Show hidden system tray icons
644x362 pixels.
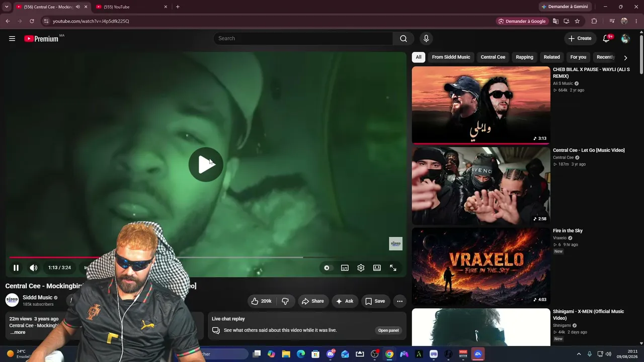(x=579, y=354)
